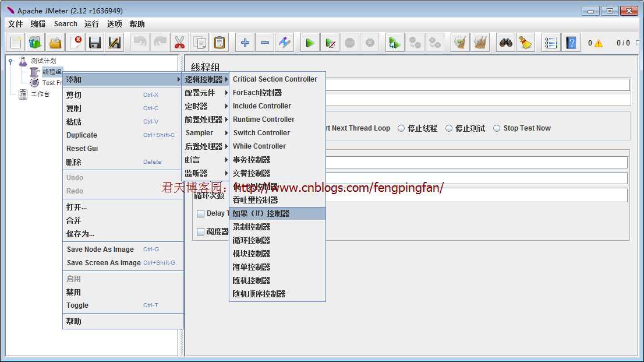Select the 停止测试 radio button
This screenshot has width=644, height=362.
pos(449,128)
